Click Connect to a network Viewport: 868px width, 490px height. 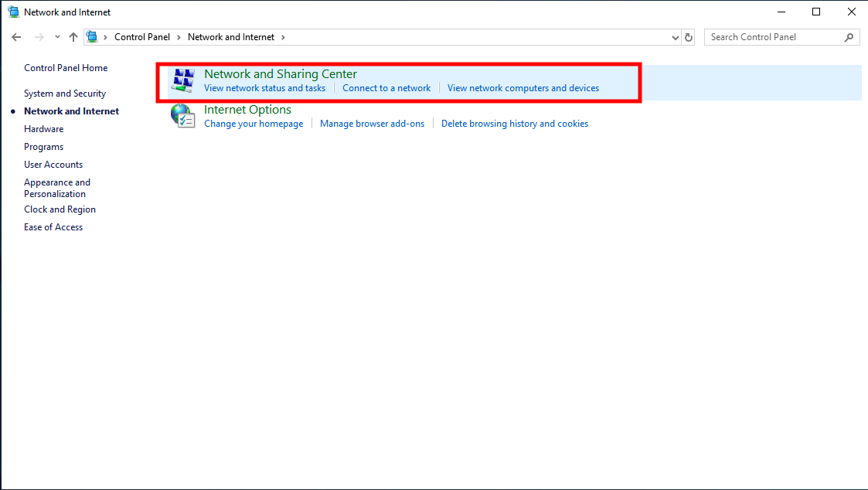[x=386, y=88]
